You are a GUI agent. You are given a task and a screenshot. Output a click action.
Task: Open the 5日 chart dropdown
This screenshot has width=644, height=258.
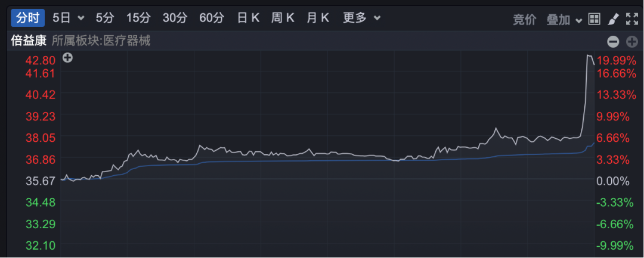point(68,18)
